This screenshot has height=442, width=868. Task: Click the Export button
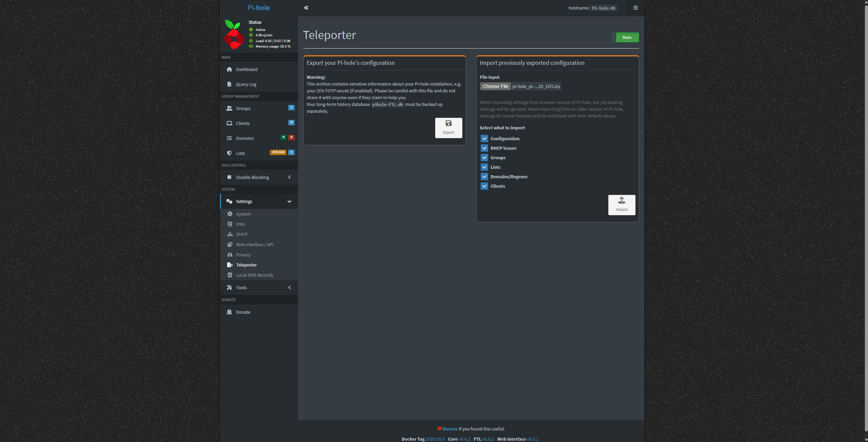[448, 128]
